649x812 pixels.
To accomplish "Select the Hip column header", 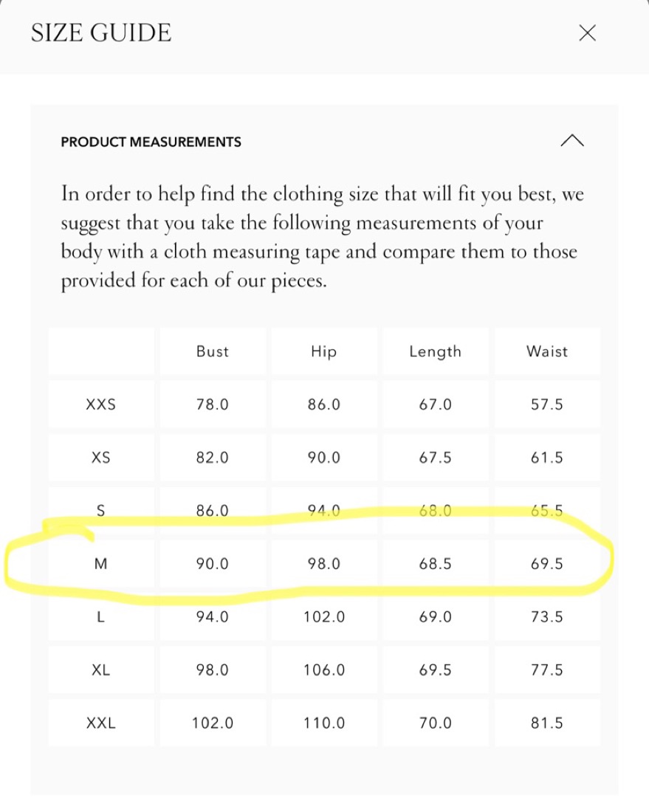I will (x=323, y=351).
